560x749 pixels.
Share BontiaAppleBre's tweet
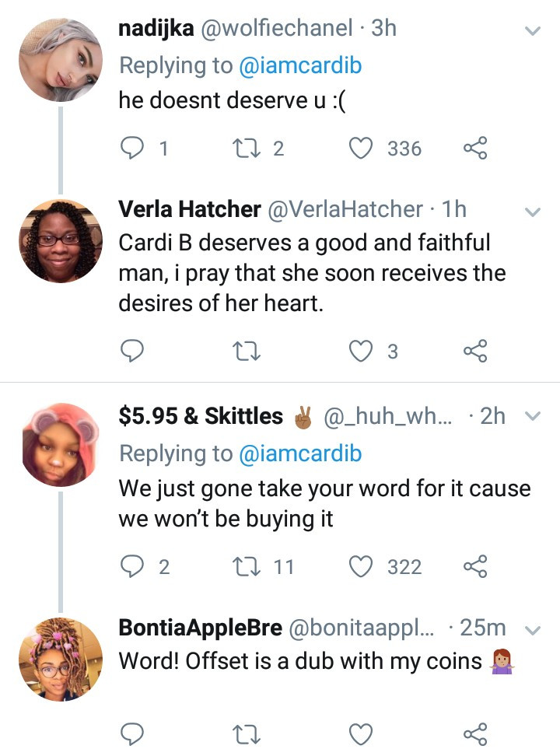[475, 733]
